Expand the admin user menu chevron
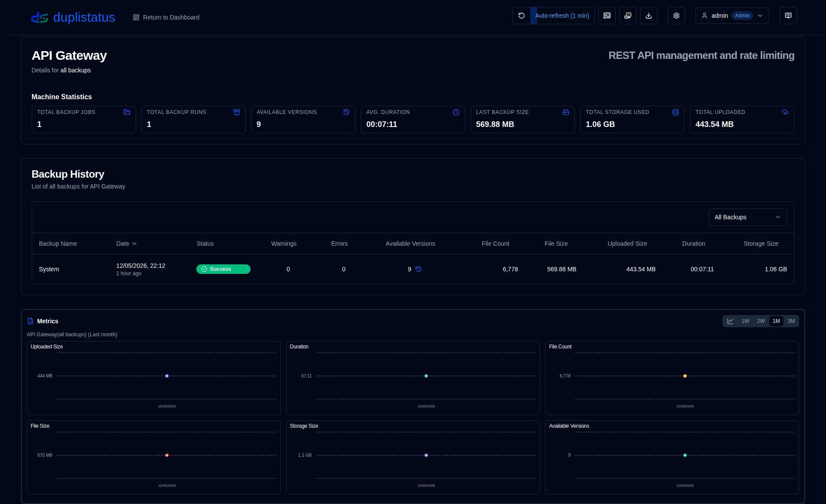Screen dimensions: 826x504 pyautogui.click(x=760, y=16)
